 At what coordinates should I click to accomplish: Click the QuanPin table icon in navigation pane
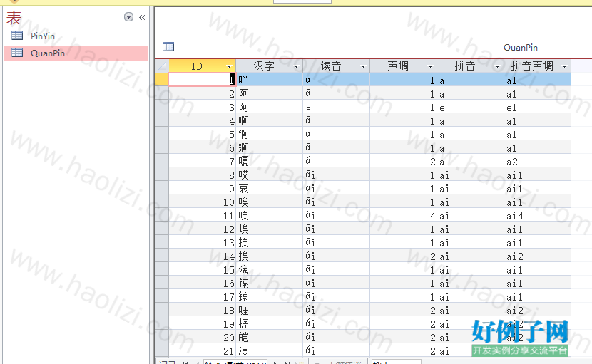tap(17, 53)
